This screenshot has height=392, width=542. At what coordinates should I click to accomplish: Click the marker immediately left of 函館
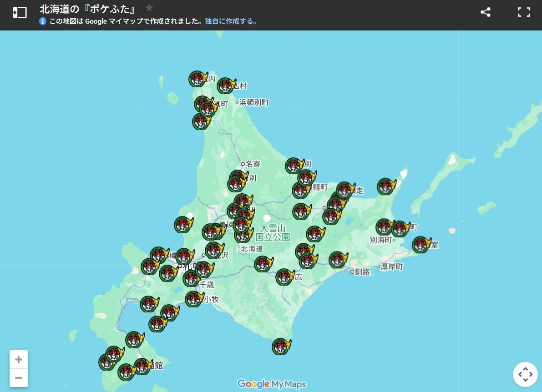[142, 367]
